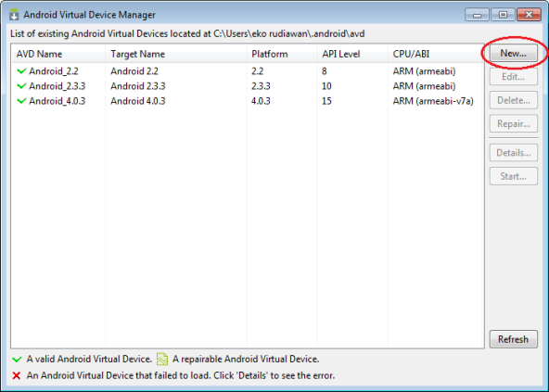This screenshot has width=549, height=392.
Task: Sort by Target Name column header
Action: click(x=176, y=54)
